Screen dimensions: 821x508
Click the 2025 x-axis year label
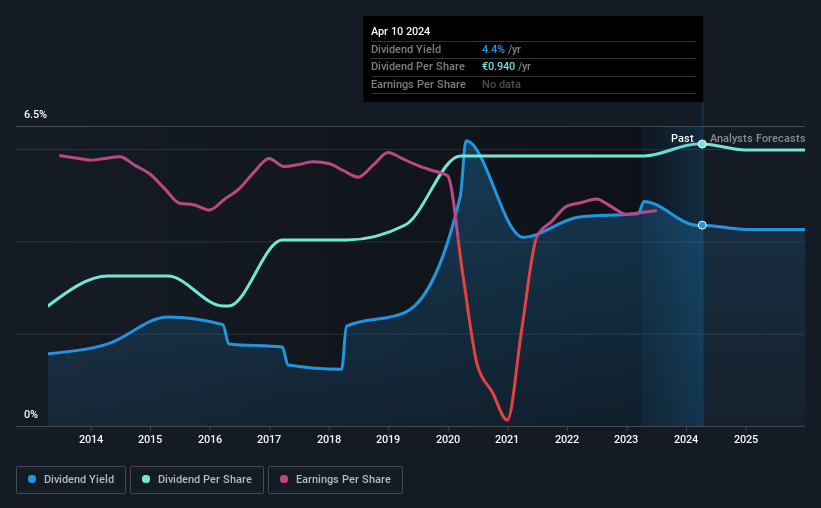746,439
